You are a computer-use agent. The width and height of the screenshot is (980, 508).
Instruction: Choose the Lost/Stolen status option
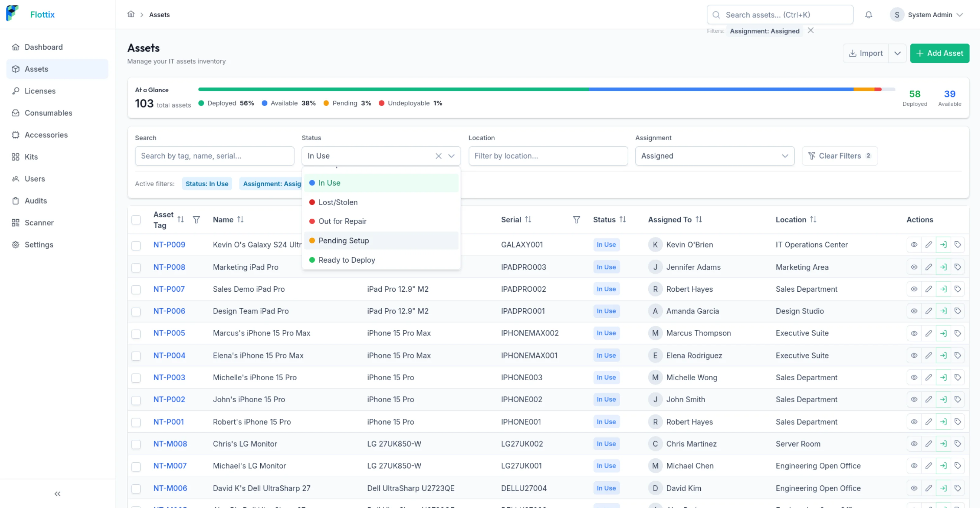pos(381,202)
